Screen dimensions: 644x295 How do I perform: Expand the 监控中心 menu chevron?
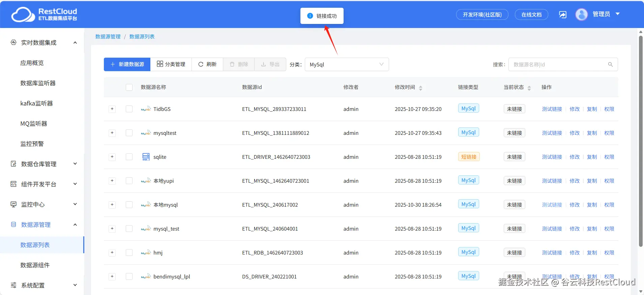(75, 204)
